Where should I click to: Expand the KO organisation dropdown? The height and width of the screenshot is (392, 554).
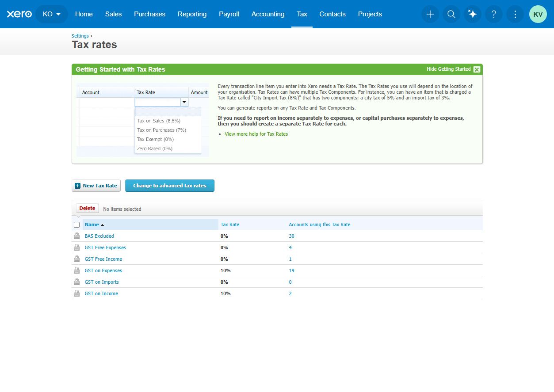(x=52, y=14)
